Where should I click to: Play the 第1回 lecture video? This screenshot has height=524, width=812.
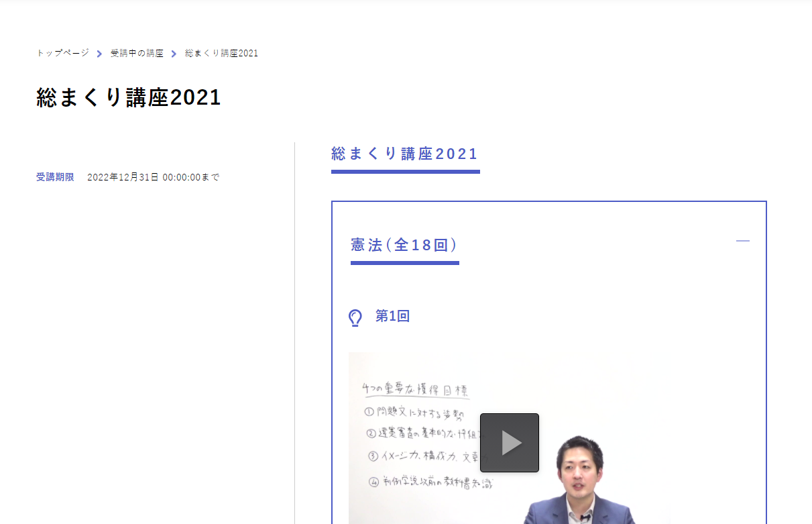coord(510,443)
